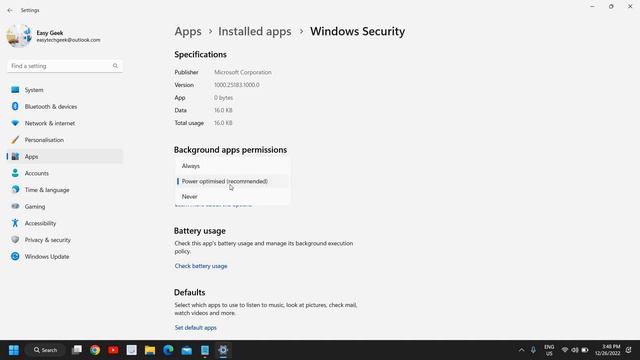Open Accessibility settings
640x360 pixels.
tap(65, 223)
